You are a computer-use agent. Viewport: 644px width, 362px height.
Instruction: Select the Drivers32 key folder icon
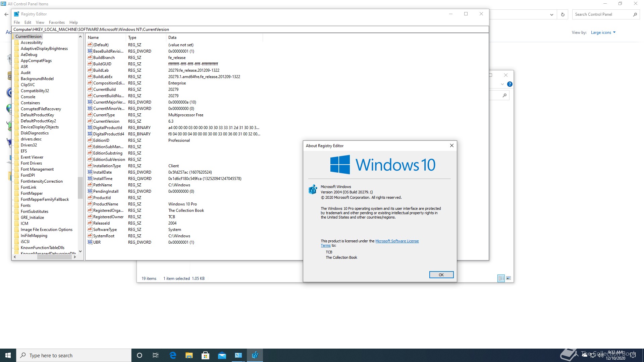pos(16,145)
